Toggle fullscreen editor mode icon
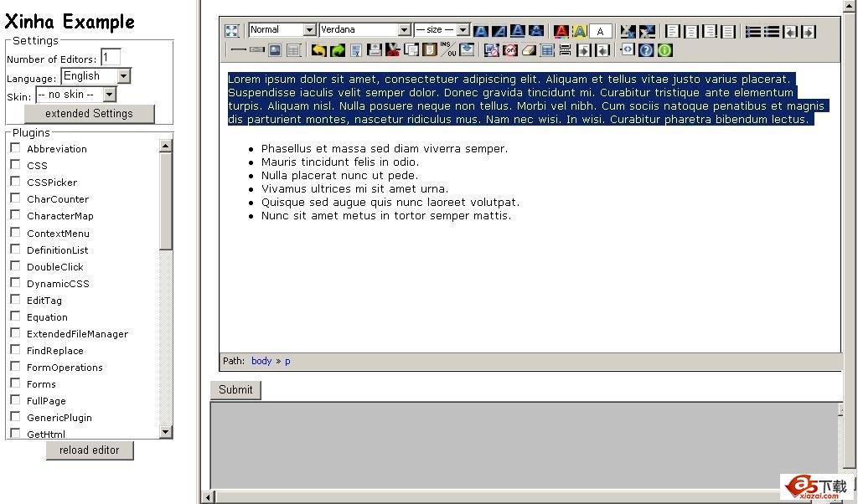The height and width of the screenshot is (504, 858). [231, 31]
